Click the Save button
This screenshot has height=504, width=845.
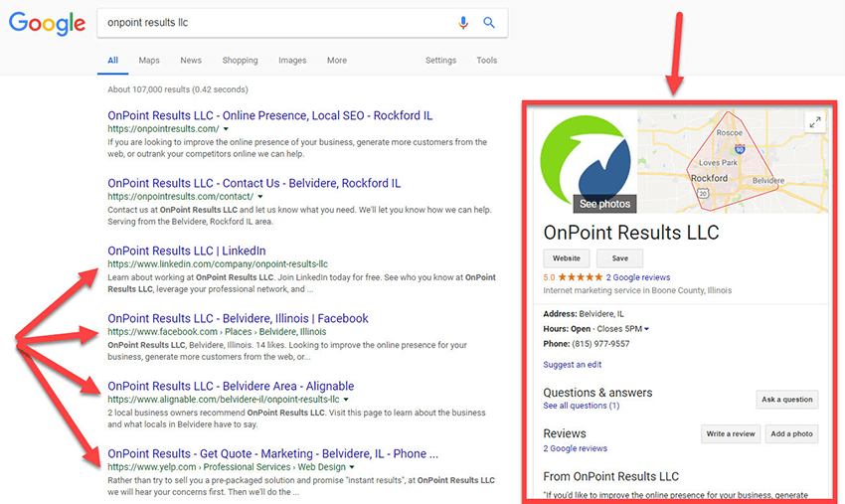pyautogui.click(x=619, y=258)
